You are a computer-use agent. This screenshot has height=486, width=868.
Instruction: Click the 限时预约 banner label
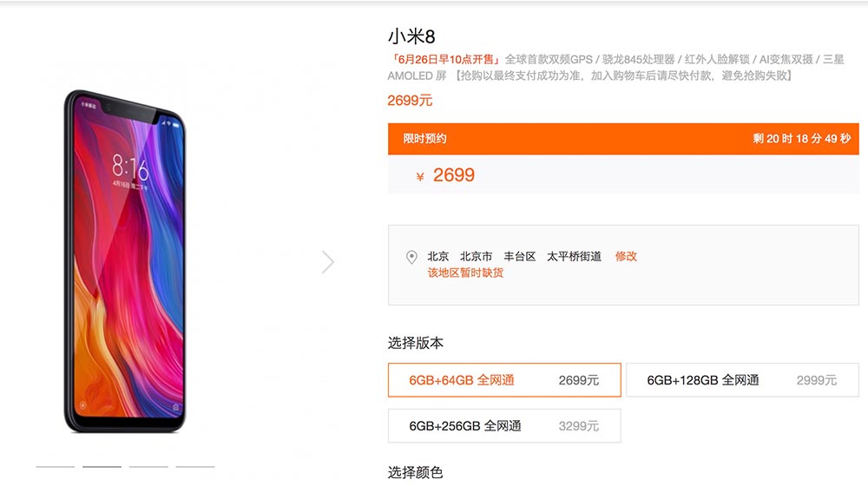pyautogui.click(x=424, y=138)
